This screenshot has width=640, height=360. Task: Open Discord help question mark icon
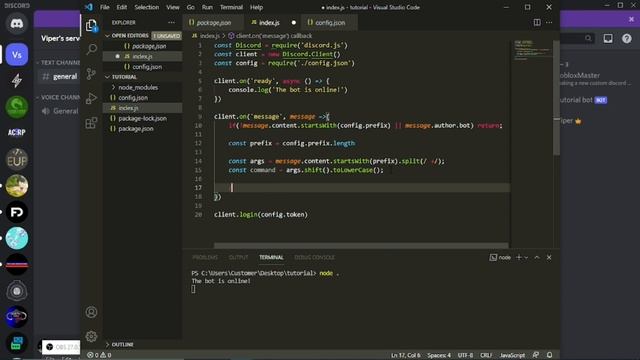[627, 38]
